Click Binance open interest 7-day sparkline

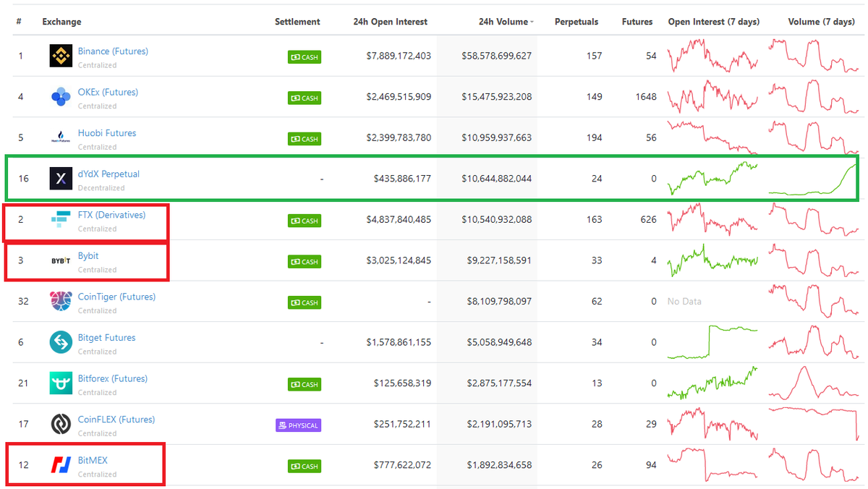coord(712,56)
